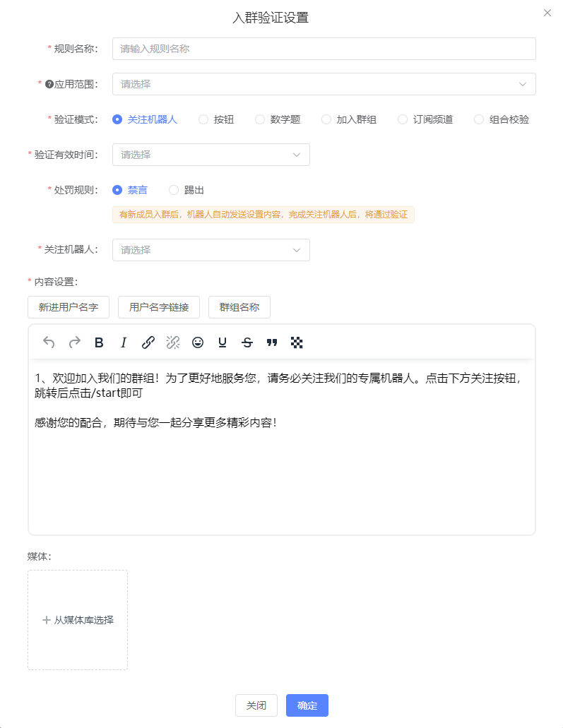The width and height of the screenshot is (563, 728).
Task: Select 踢出 as the punishment rule
Action: [x=174, y=190]
